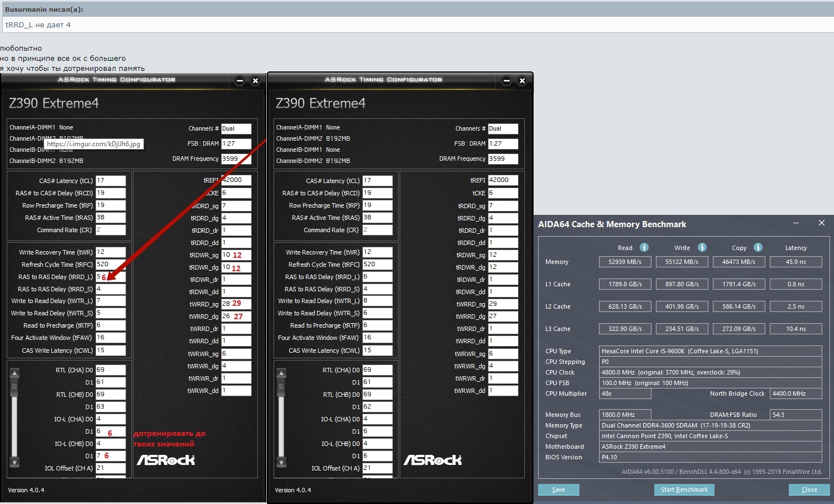This screenshot has height=504, width=834.
Task: Close the right ASRock Timing Configurator window
Action: pos(522,81)
